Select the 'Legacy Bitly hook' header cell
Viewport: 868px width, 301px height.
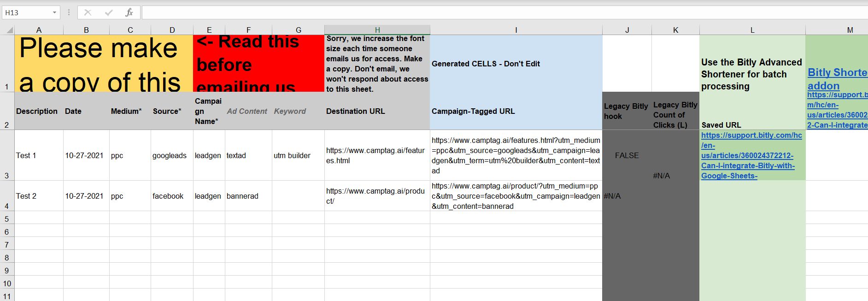627,111
